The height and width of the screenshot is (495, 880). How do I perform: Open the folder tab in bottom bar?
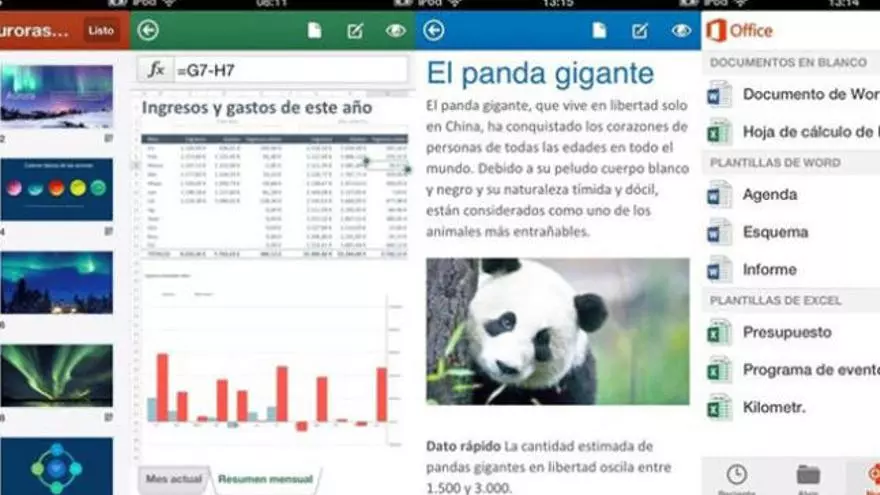(808, 475)
